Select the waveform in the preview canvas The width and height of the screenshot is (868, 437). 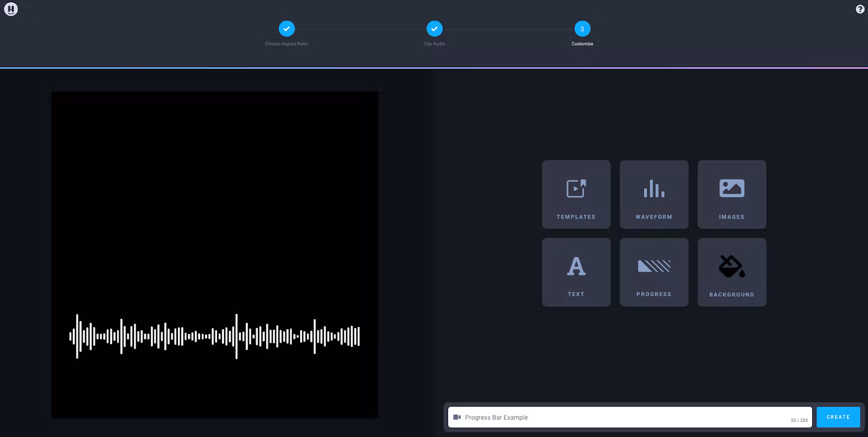[x=215, y=336]
